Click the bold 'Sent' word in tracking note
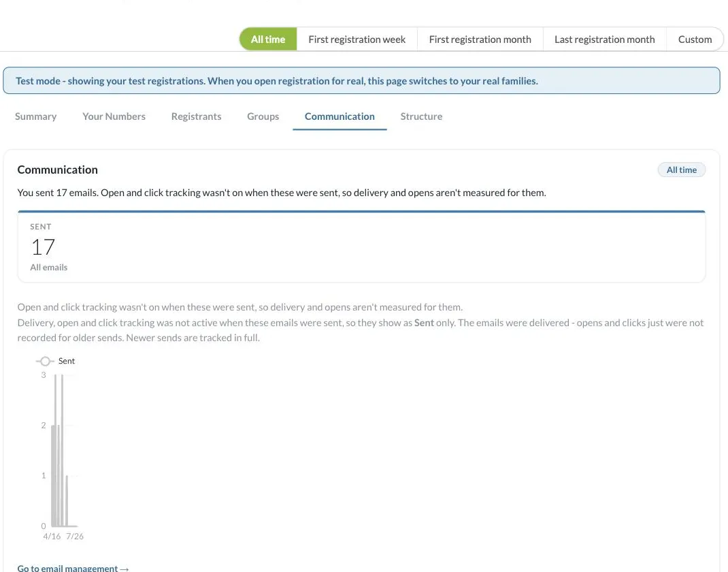Viewport: 728px width, 572px height. [x=424, y=323]
